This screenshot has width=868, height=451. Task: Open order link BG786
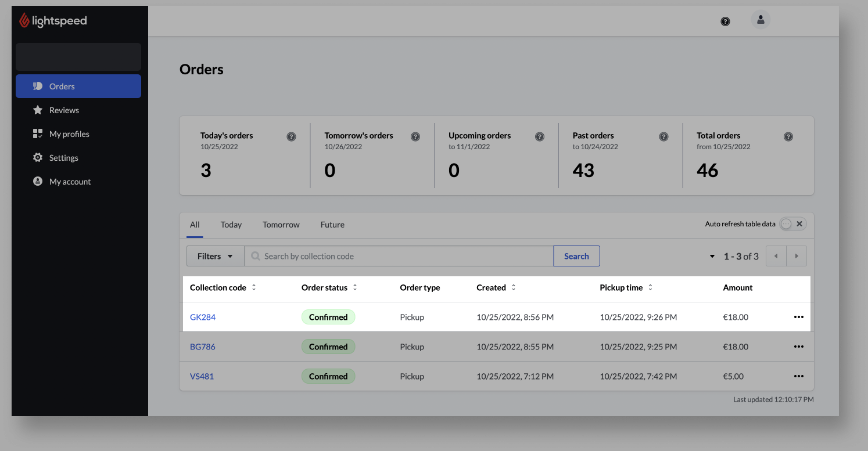coord(203,347)
